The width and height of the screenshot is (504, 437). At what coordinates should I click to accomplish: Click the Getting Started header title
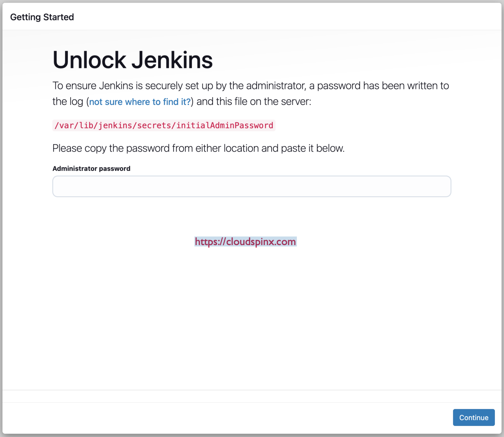[42, 17]
